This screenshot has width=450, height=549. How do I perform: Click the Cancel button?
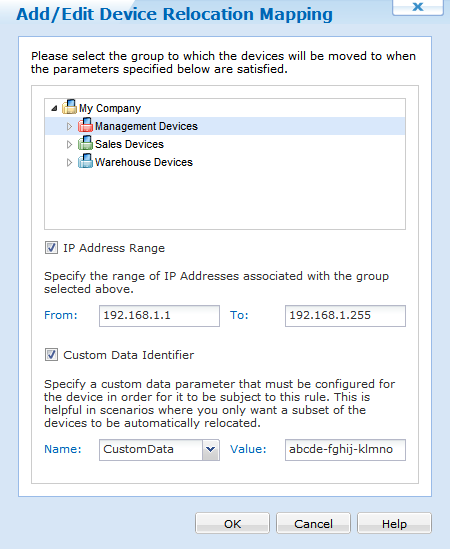pyautogui.click(x=313, y=523)
